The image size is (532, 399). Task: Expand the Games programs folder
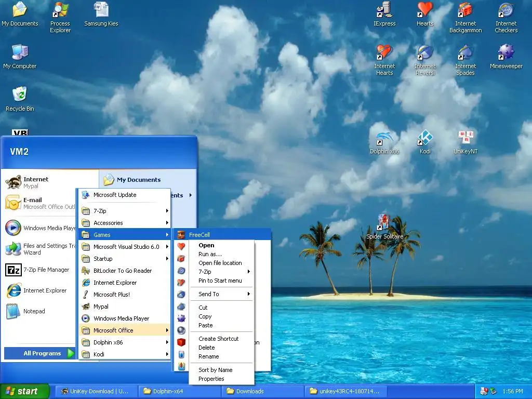pos(125,235)
